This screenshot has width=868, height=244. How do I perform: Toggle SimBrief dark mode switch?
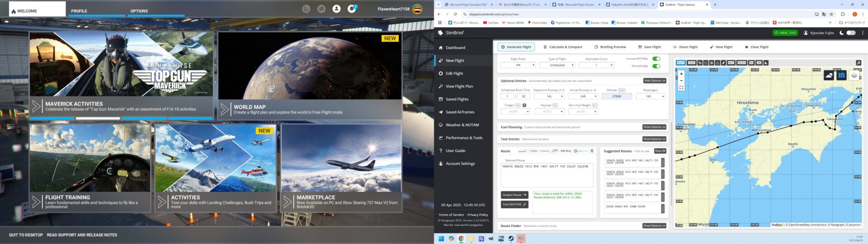851,33
